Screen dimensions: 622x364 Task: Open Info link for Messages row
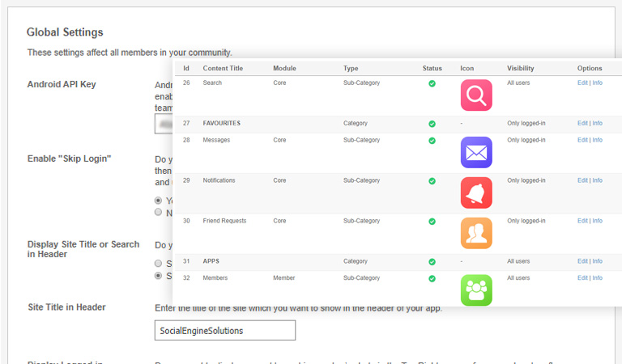[597, 140]
